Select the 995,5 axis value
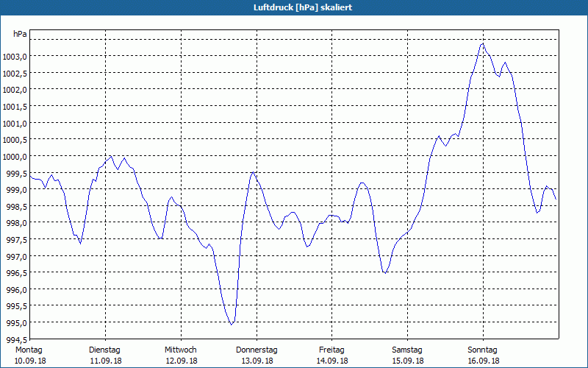588x368 pixels. (x=16, y=306)
